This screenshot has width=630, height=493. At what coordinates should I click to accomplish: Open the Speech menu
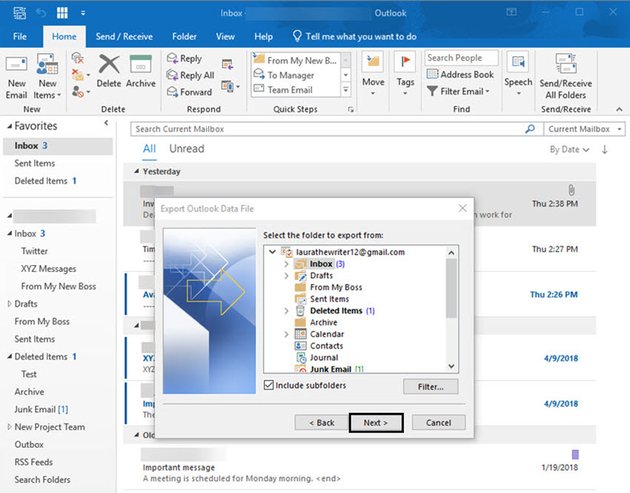point(518,73)
